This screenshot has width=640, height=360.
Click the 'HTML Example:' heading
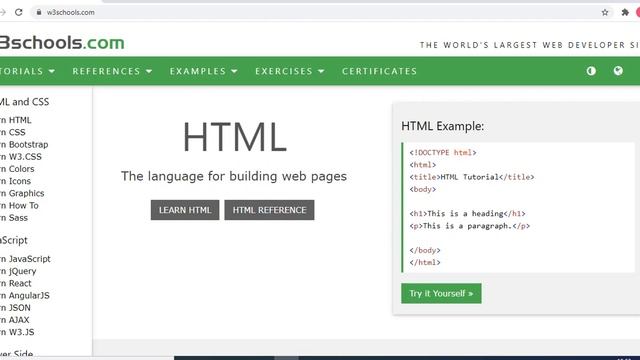(442, 127)
